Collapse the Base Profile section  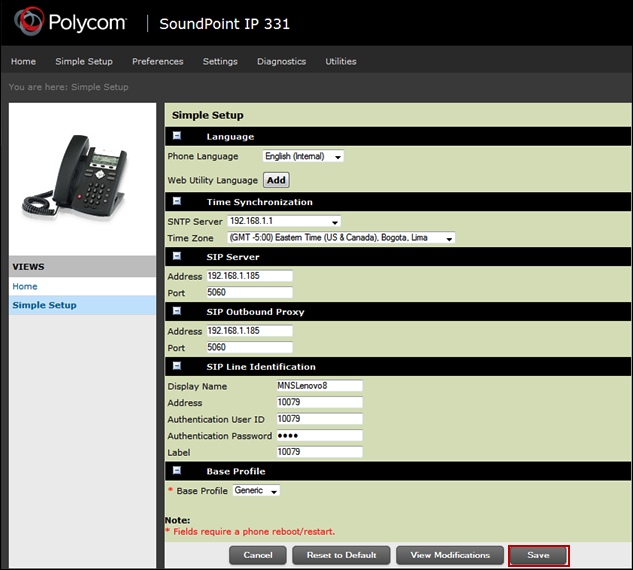click(x=177, y=471)
